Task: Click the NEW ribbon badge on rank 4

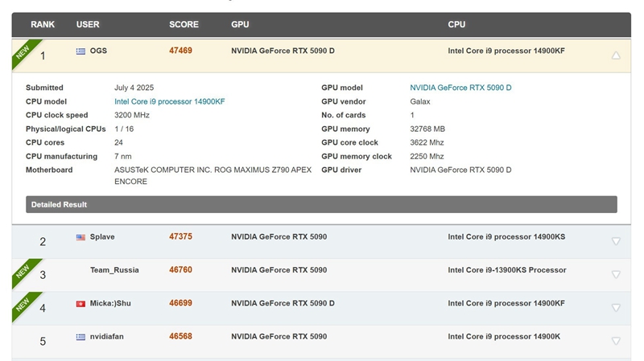Action: (x=22, y=306)
